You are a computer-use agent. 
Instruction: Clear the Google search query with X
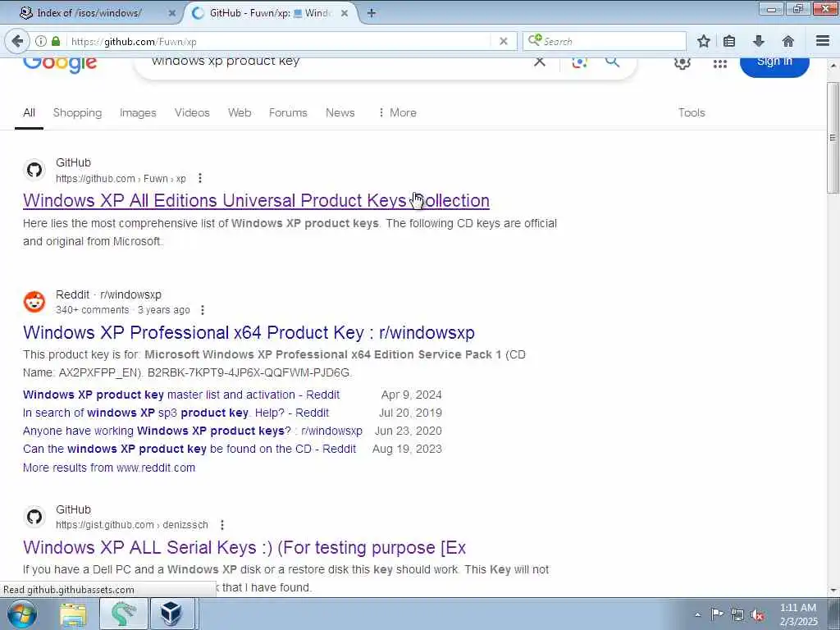point(540,62)
